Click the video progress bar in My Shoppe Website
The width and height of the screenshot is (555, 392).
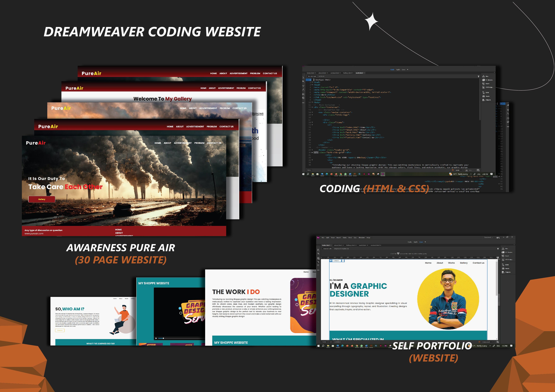[x=179, y=338]
